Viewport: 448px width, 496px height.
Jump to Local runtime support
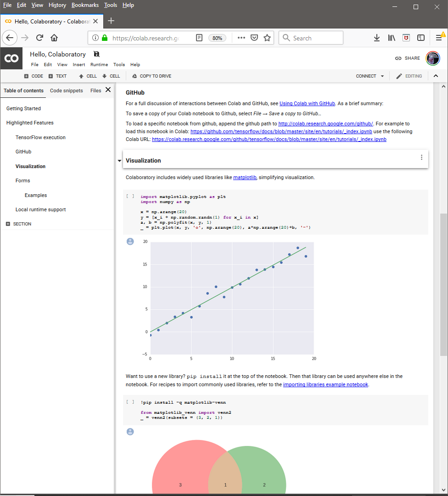coord(40,209)
